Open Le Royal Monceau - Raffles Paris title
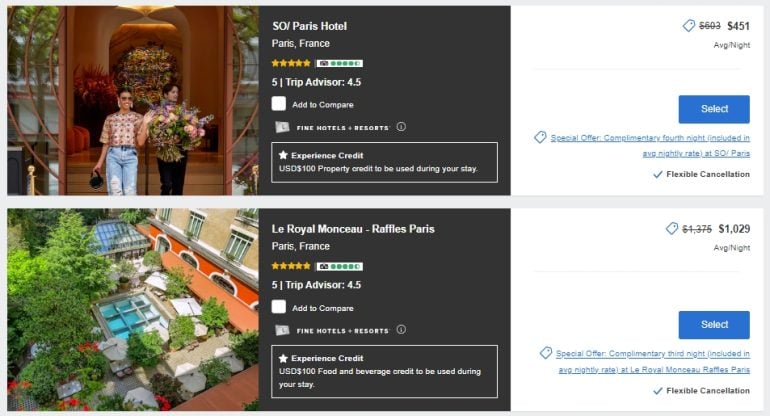The image size is (770, 416). [x=353, y=229]
